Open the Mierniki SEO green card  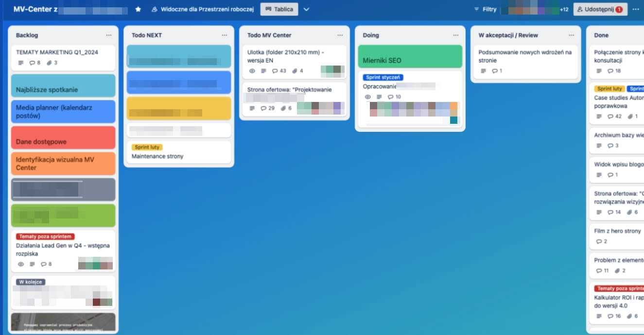(410, 56)
